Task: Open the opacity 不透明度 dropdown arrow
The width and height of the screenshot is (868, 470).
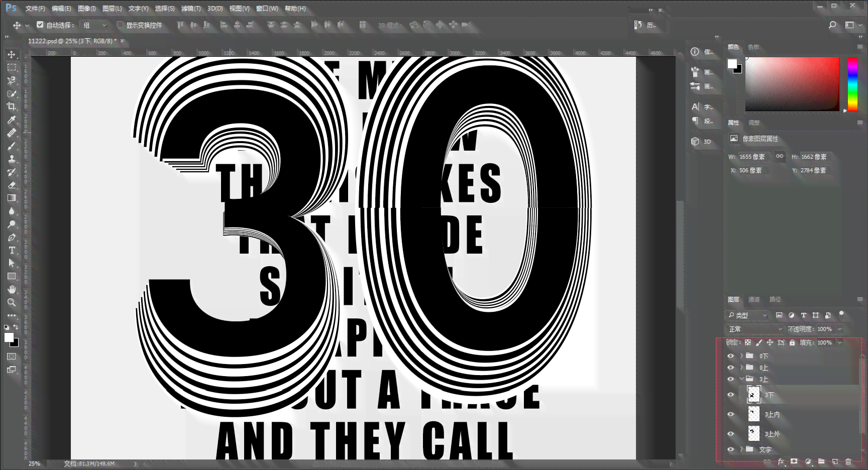Action: point(840,329)
